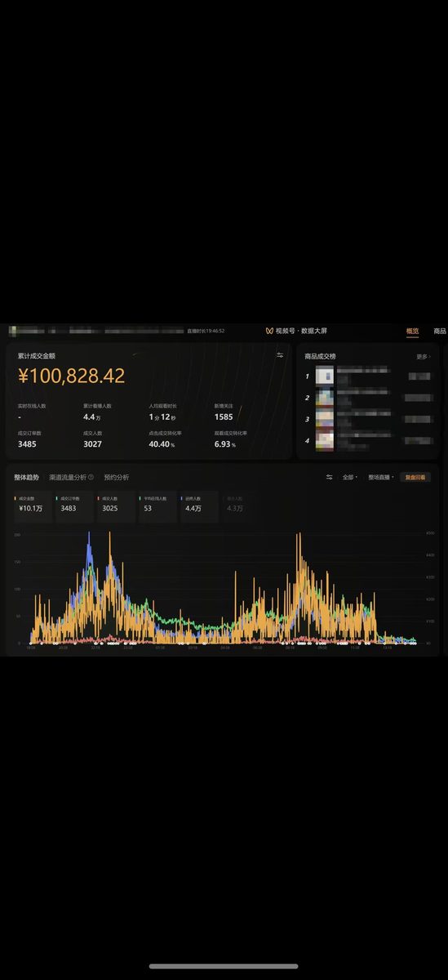Open rank 1 product thumbnail
This screenshot has height=980, width=448.
tap(324, 376)
